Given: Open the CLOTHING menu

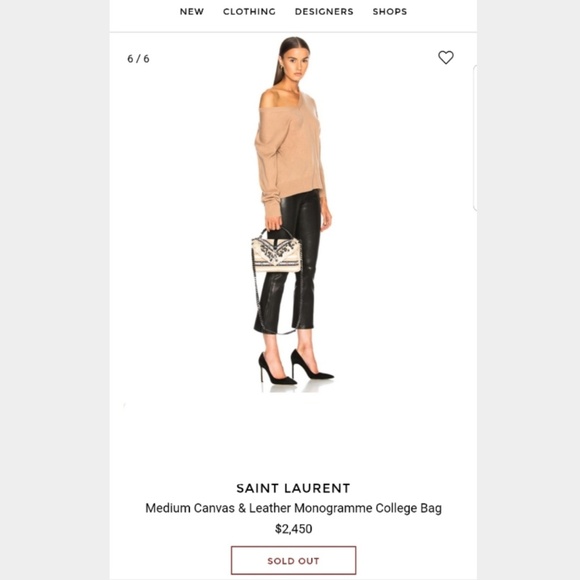Looking at the screenshot, I should [x=249, y=11].
